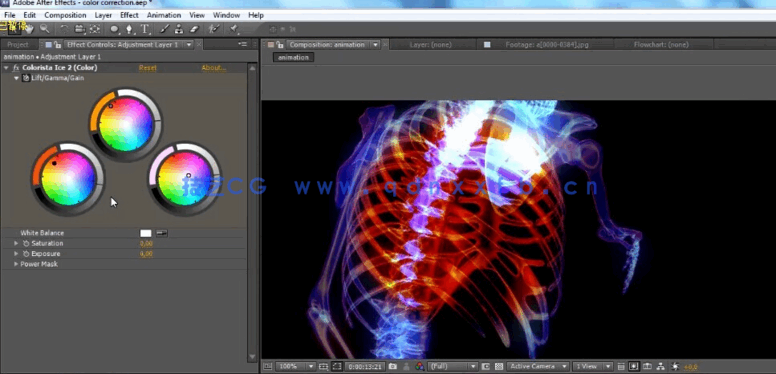Open Composition: animation dropdown arrow
The image size is (776, 374).
[375, 45]
